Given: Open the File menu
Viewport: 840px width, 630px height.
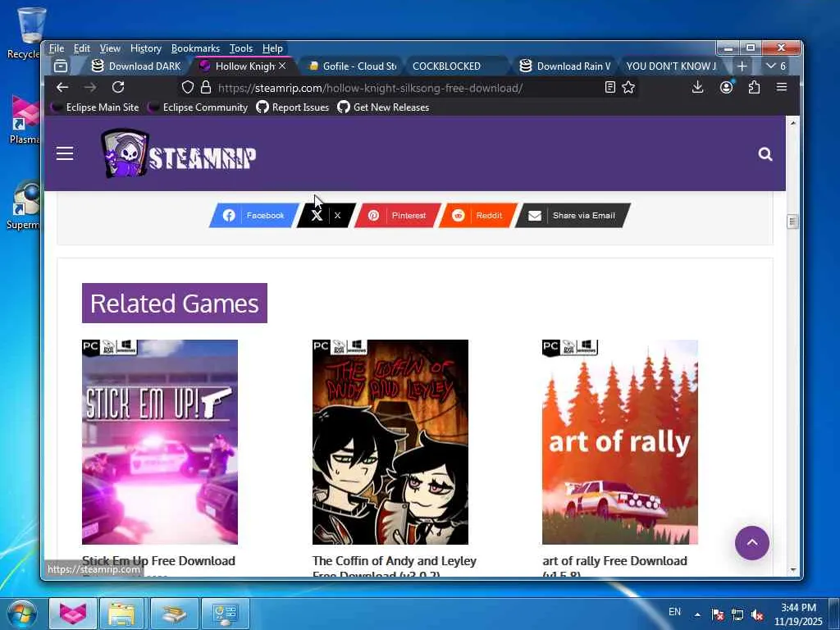Looking at the screenshot, I should pos(57,48).
